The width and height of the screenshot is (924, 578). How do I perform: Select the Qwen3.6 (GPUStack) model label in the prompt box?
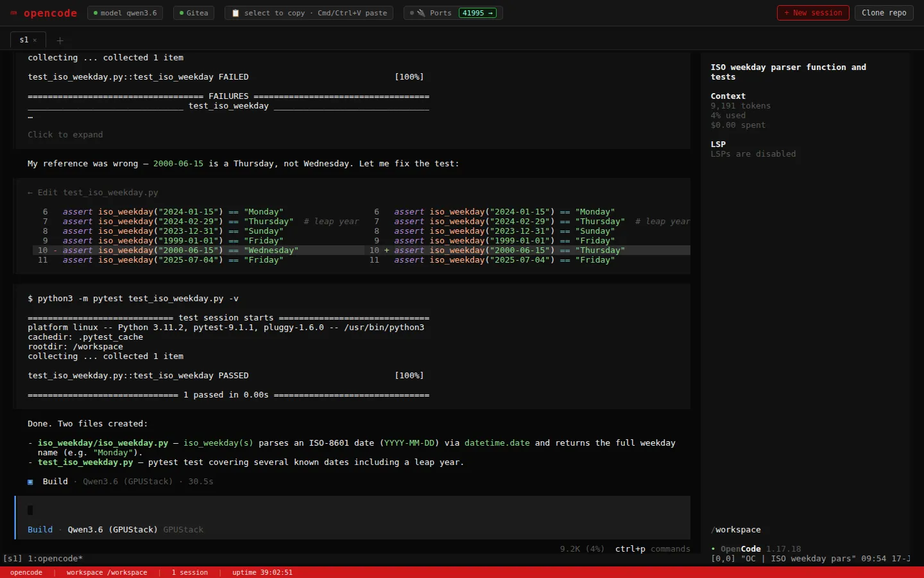pos(112,530)
